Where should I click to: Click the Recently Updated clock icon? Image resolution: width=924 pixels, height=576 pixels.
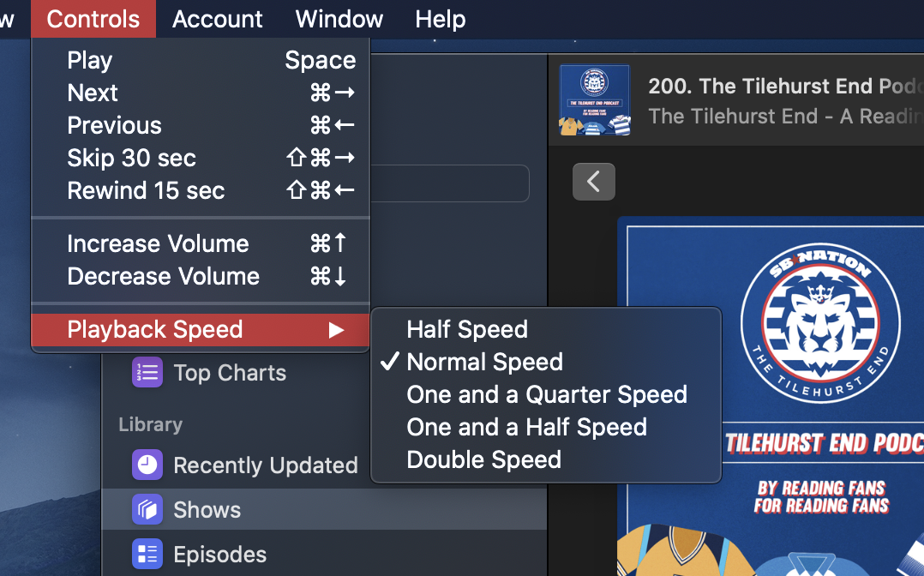click(x=147, y=465)
